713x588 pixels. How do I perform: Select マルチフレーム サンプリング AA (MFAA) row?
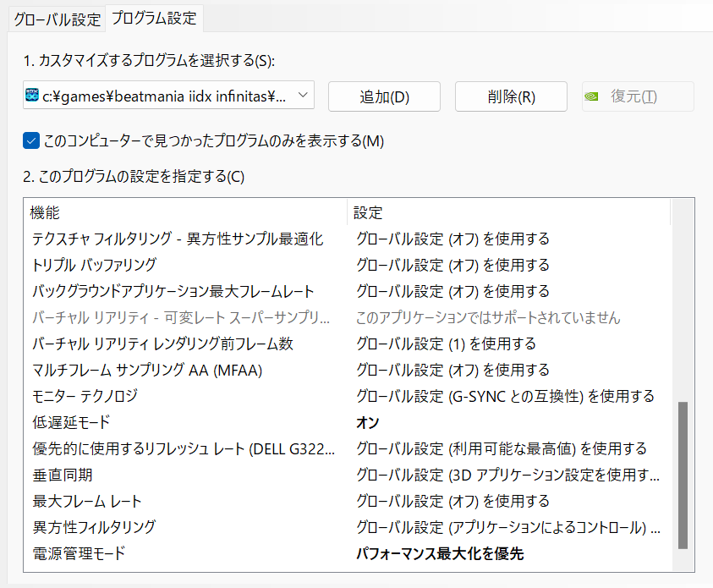coord(148,370)
